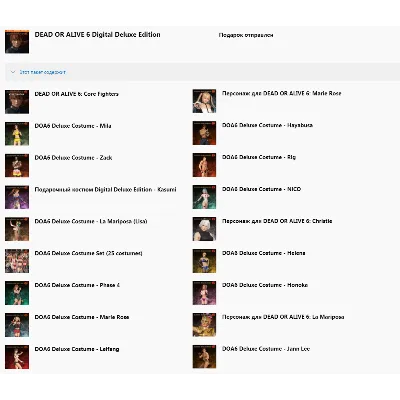Select the NiCO costume thumbnail

pos(204,197)
